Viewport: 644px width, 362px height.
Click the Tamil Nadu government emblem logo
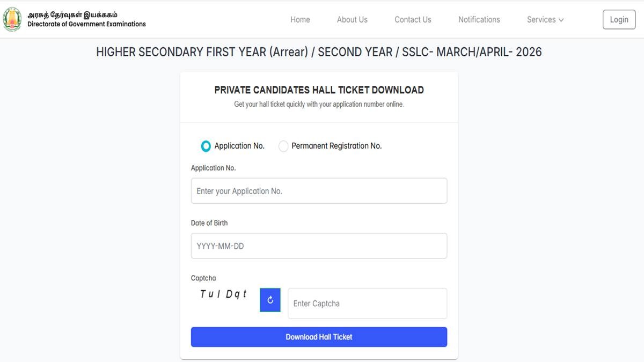click(x=12, y=19)
